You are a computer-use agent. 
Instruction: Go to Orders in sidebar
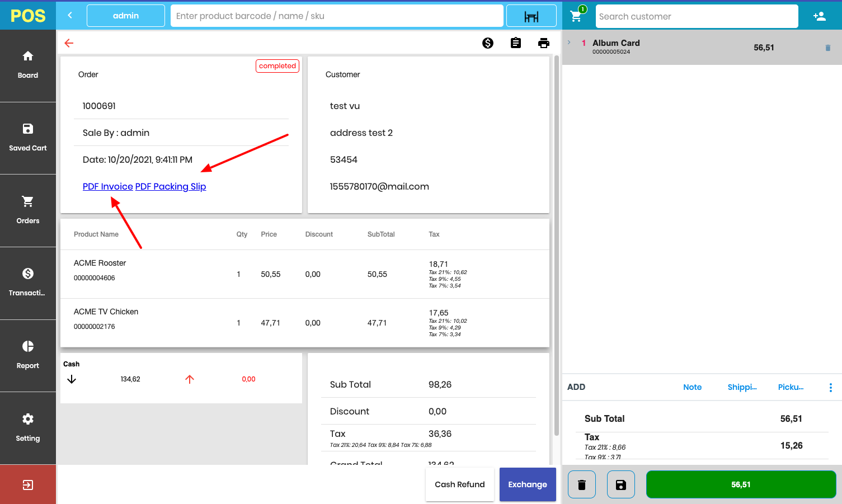[28, 210]
